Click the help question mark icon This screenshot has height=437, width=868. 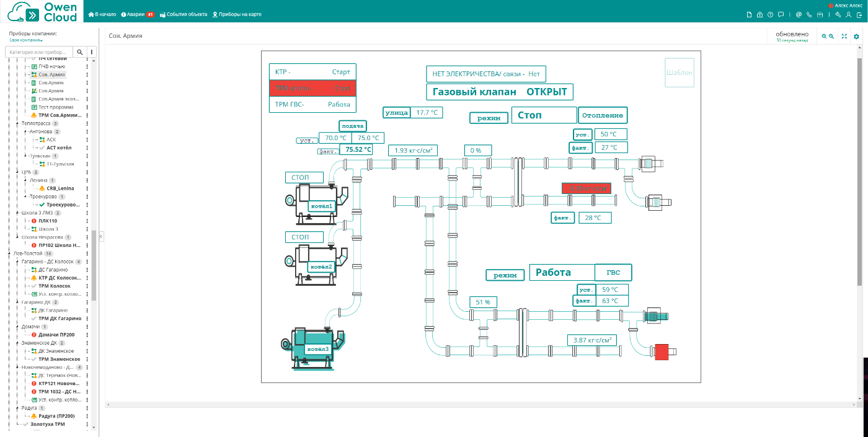coord(770,14)
